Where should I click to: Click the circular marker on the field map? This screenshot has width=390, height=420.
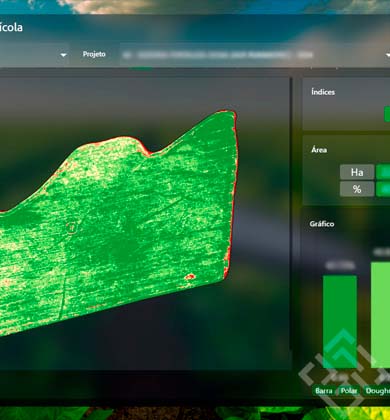pos(71,228)
